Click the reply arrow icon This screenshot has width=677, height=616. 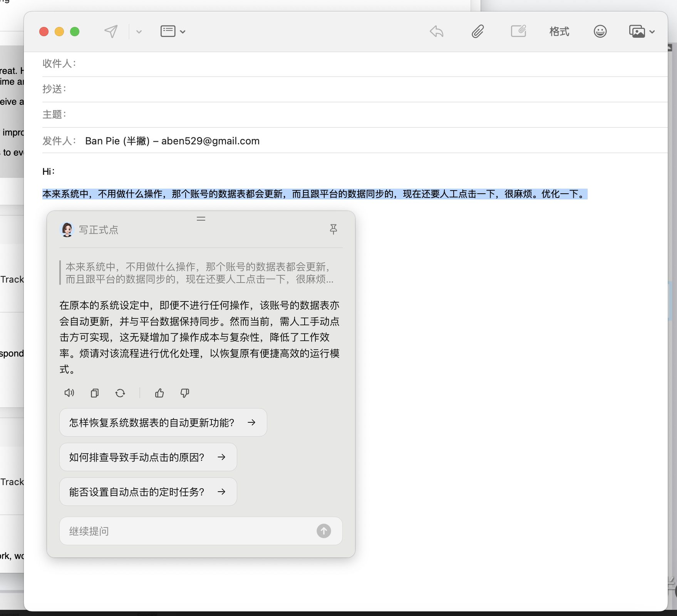(436, 32)
